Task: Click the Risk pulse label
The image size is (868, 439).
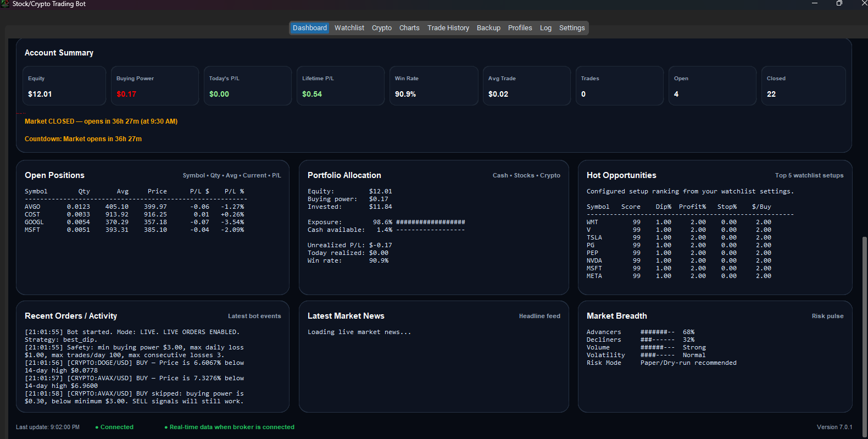Action: 827,316
